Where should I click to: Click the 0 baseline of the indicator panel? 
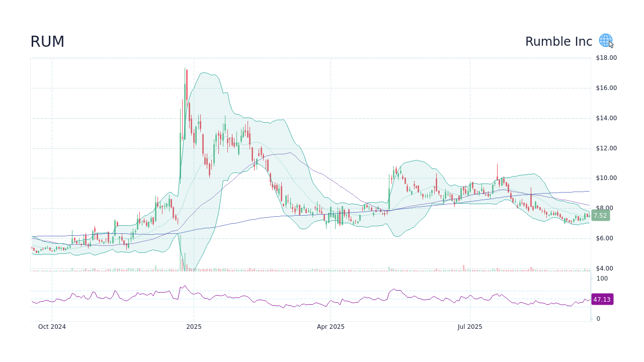tap(597, 318)
